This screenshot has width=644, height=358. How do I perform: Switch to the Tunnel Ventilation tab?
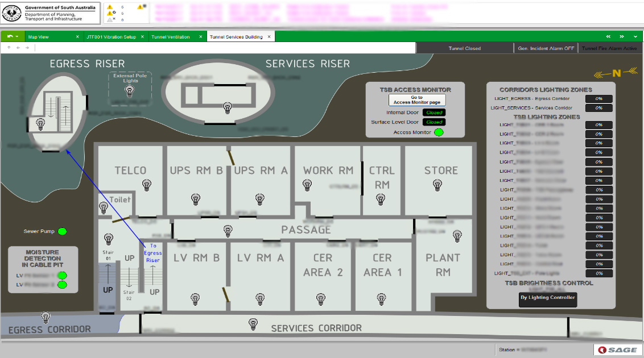[171, 37]
